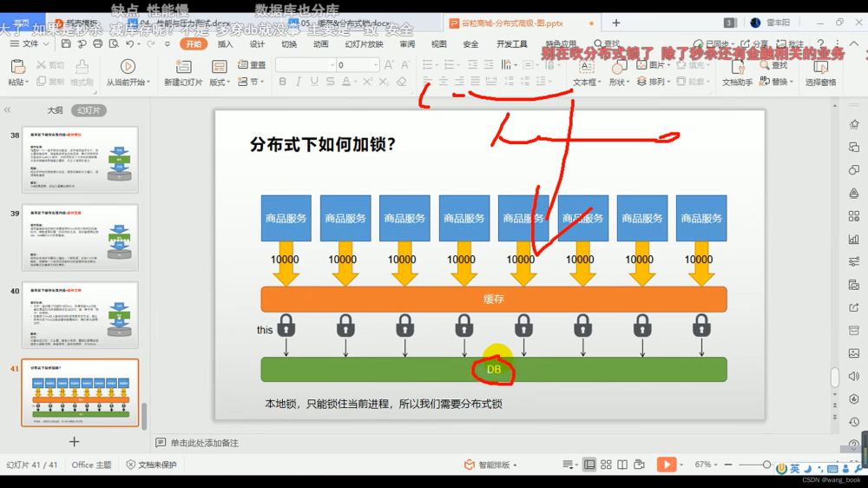This screenshot has width=868, height=488.
Task: Open the Selection Pane (选择窗格)
Action: (x=821, y=72)
